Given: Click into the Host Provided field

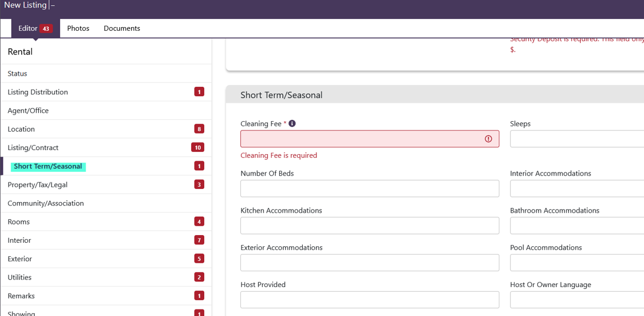Looking at the screenshot, I should pyautogui.click(x=370, y=299).
